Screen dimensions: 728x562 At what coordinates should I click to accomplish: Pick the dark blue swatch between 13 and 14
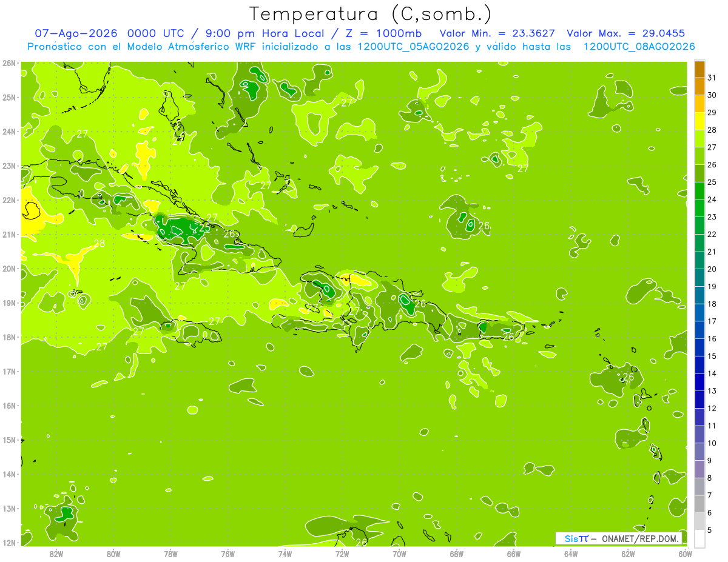(x=699, y=382)
